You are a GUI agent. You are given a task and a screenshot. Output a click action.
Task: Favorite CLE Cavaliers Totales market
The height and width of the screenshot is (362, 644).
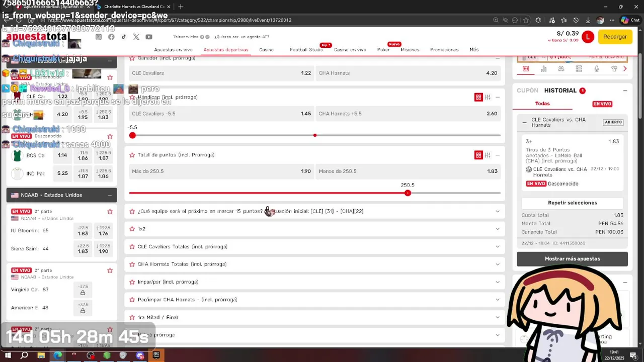pyautogui.click(x=132, y=246)
